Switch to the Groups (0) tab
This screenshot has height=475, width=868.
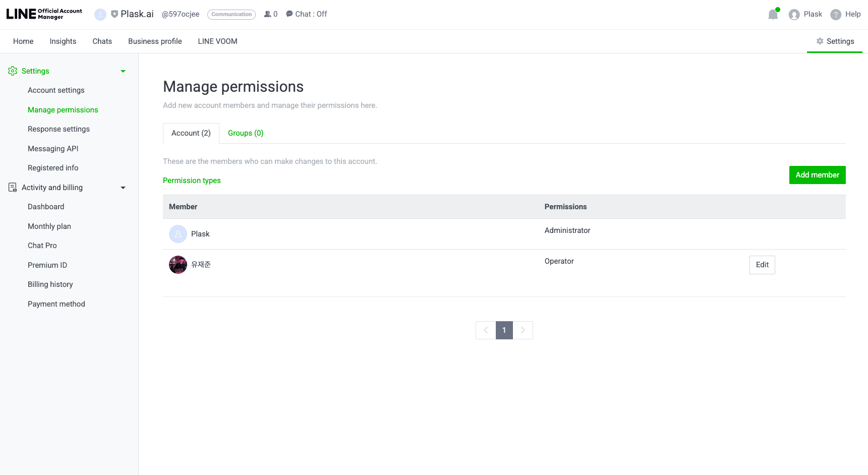pyautogui.click(x=246, y=133)
